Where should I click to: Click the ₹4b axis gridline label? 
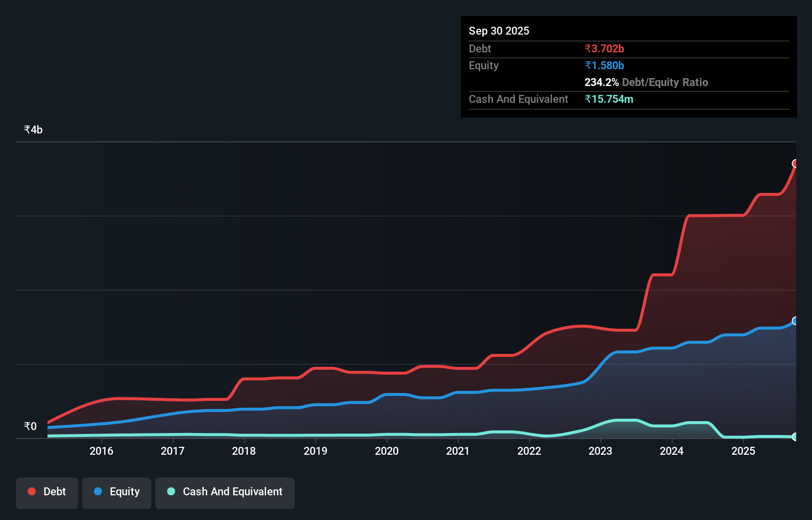coord(33,130)
